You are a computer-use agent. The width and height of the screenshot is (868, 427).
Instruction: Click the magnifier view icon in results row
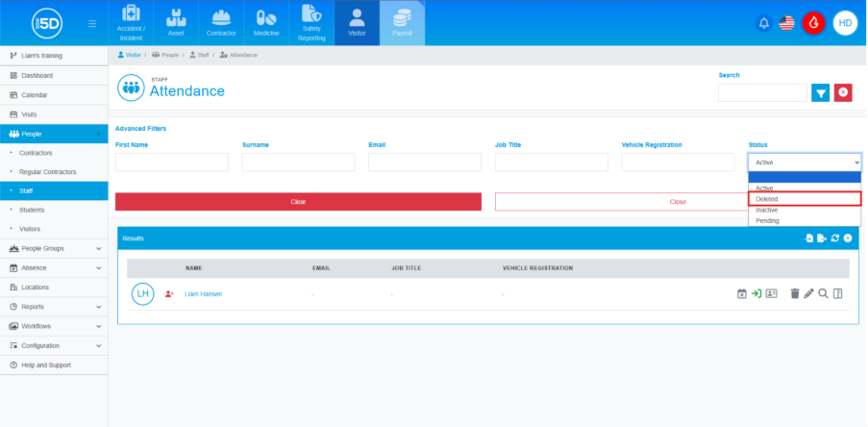click(823, 293)
